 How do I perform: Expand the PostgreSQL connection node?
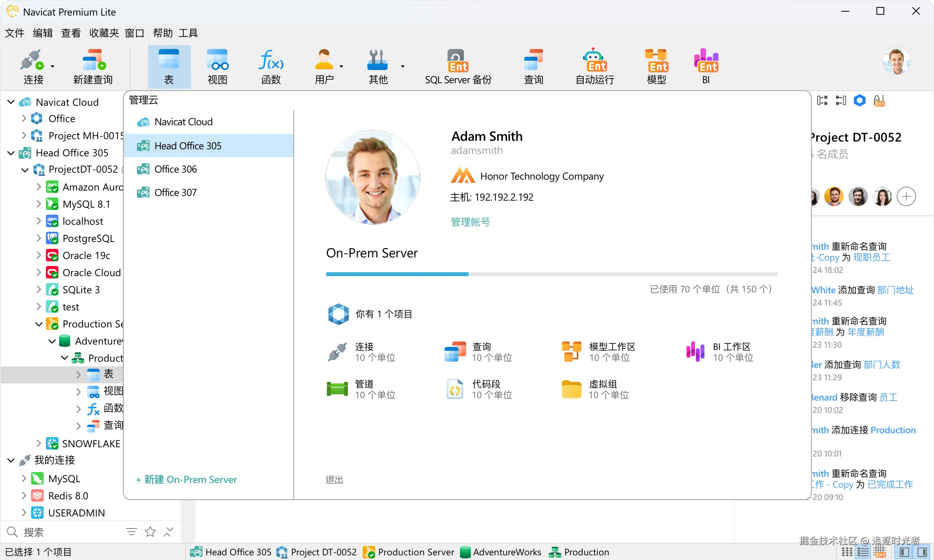(x=39, y=238)
